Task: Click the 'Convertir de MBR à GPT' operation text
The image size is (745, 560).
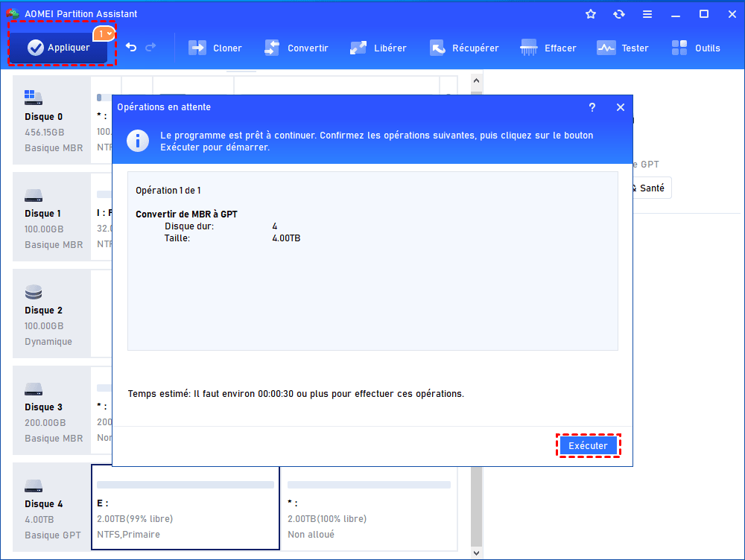Action: (x=186, y=214)
